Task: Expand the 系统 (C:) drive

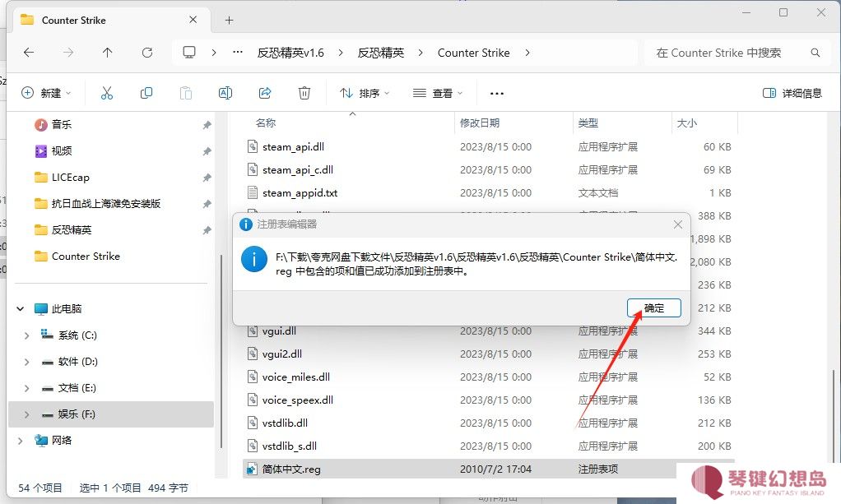Action: pos(27,335)
